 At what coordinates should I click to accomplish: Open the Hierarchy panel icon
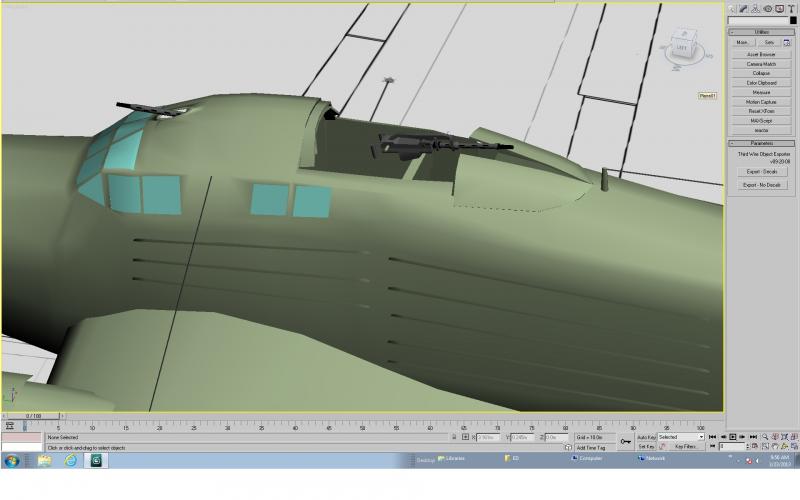(756, 9)
